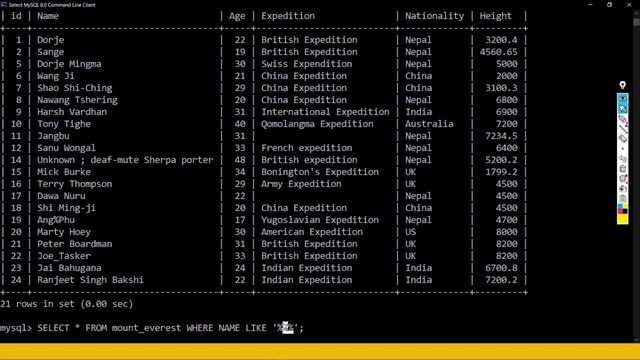Viewport: 640px width, 360px height.
Task: Click the name 'Harsh Vardhan'
Action: pyautogui.click(x=72, y=112)
